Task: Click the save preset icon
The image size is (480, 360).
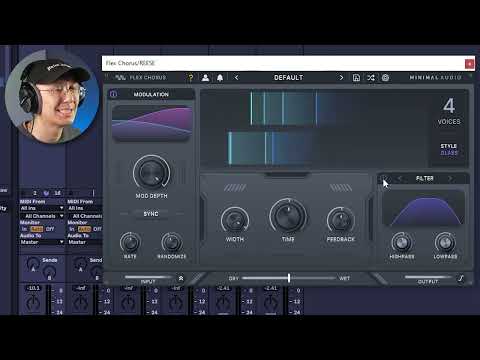Action: [x=356, y=78]
